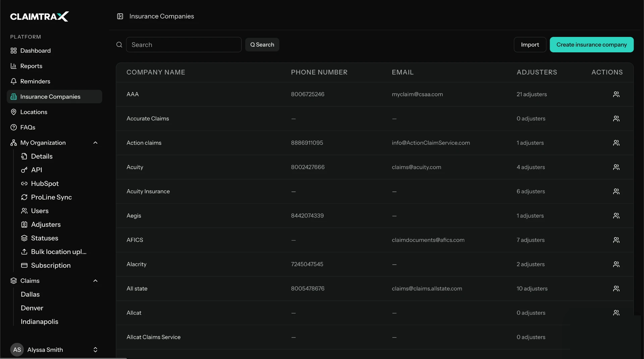The width and height of the screenshot is (644, 359).
Task: View adjusters icon for Action claims row
Action: tap(616, 143)
